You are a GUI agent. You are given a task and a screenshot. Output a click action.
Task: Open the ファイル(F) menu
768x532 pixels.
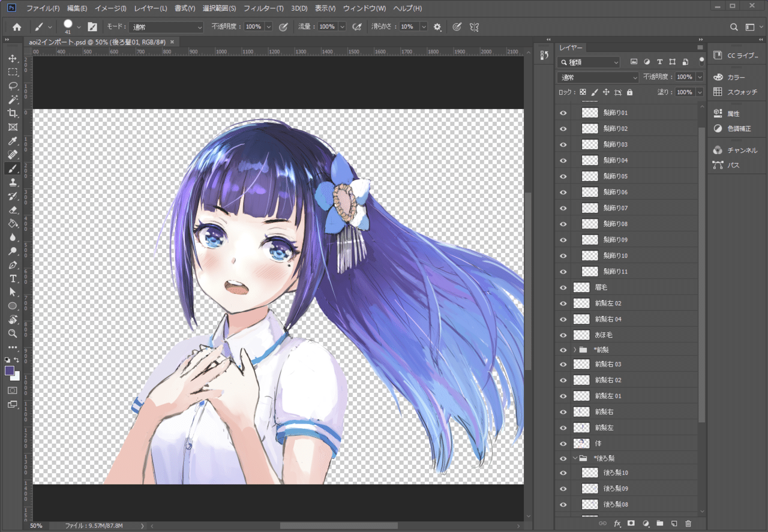click(x=43, y=8)
